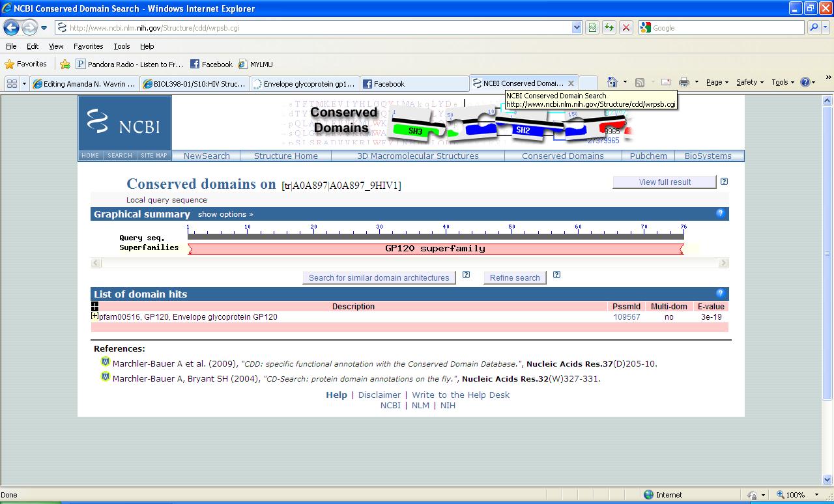Click the Print icon in command bar

683,82
